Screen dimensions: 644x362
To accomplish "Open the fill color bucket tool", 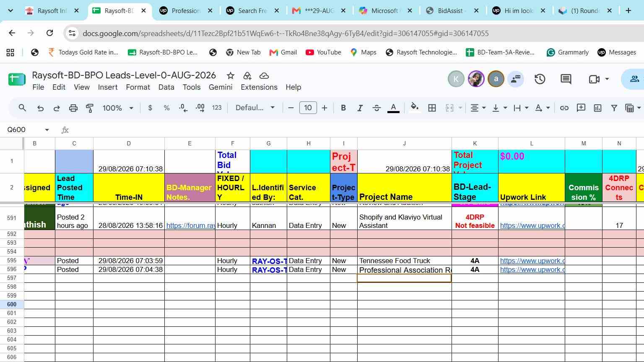I will [414, 108].
